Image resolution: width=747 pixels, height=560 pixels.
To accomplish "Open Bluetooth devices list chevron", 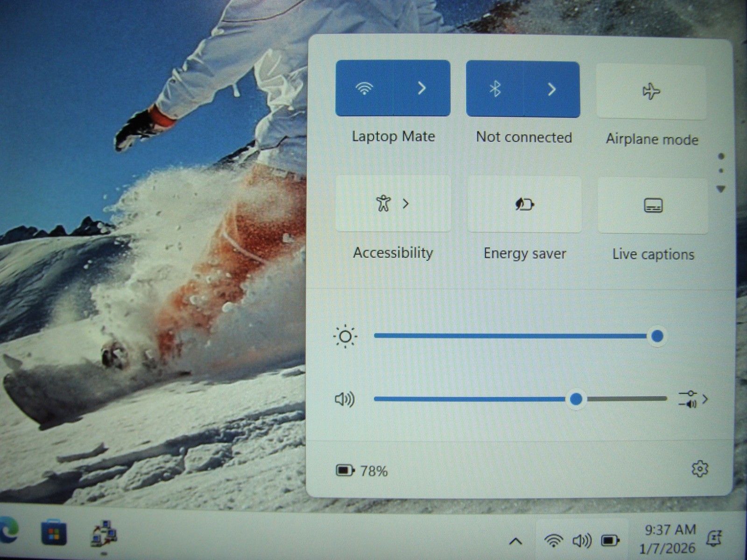I will pyautogui.click(x=552, y=89).
